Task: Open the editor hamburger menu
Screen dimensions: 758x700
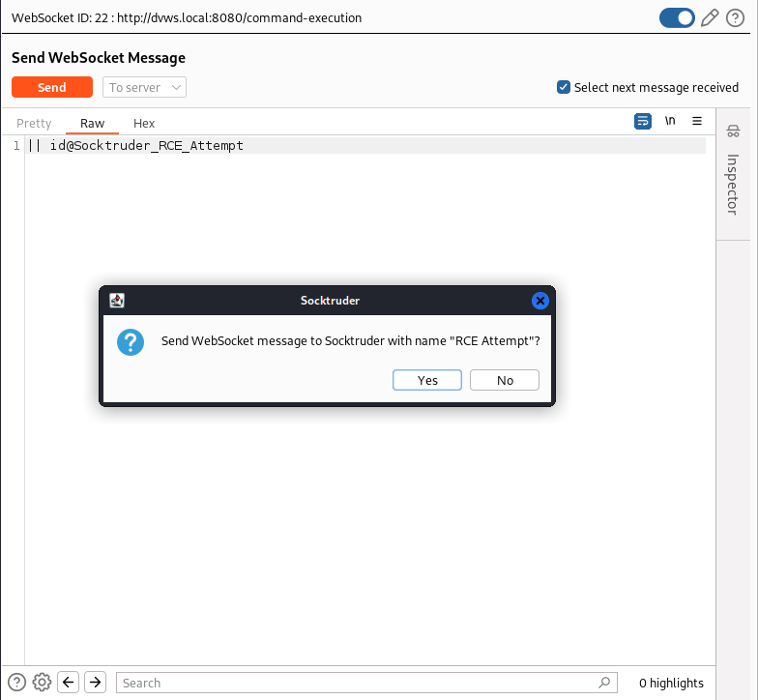Action: click(696, 121)
